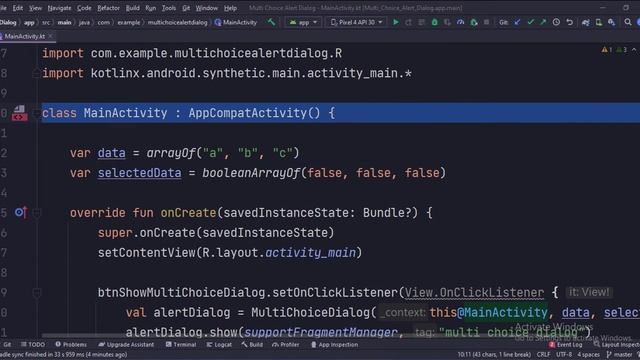Click the Profile app gauge icon
640x360 pixels.
461,22
